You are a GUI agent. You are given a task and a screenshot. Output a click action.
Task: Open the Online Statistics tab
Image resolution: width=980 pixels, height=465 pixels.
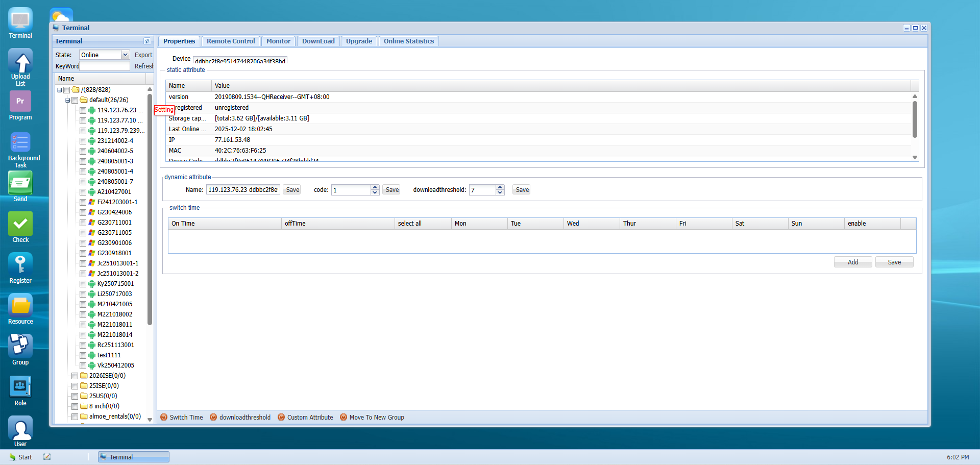(x=408, y=41)
